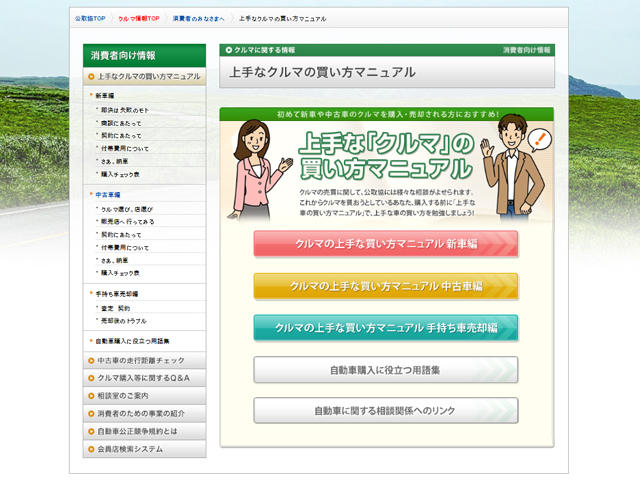Click circle icon next to クルマ購入等に関するQ&A
The image size is (640, 480).
[91, 378]
